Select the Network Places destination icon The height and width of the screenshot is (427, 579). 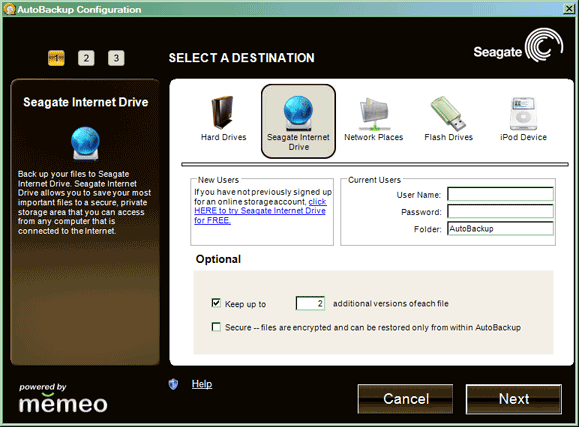(374, 114)
